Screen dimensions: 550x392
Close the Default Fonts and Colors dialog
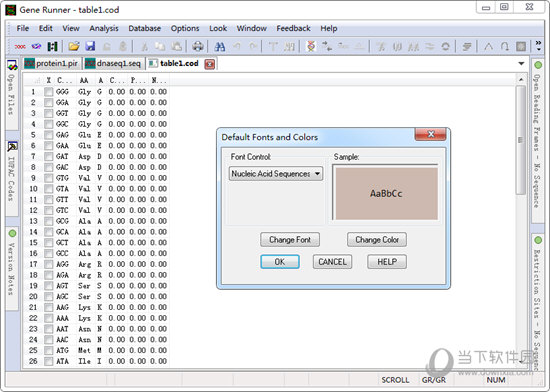(431, 134)
